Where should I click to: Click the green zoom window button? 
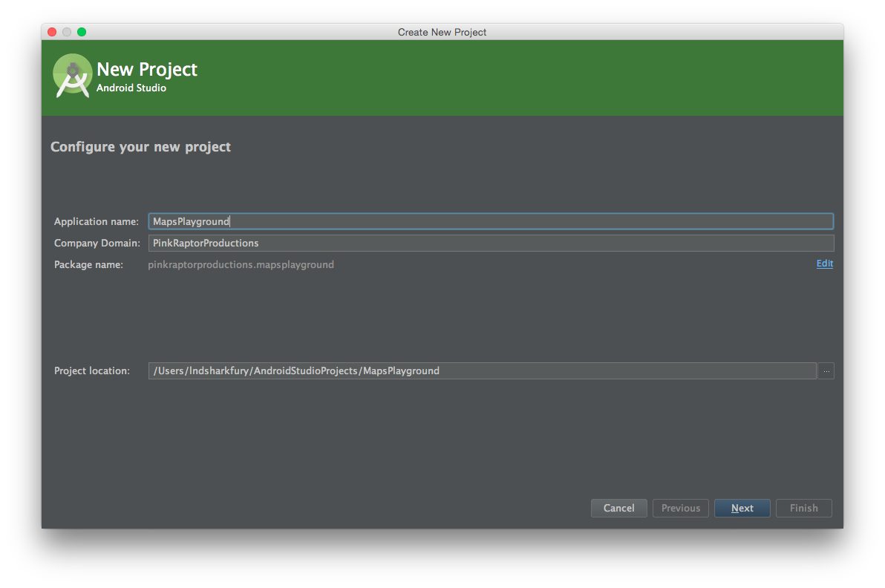tap(82, 32)
